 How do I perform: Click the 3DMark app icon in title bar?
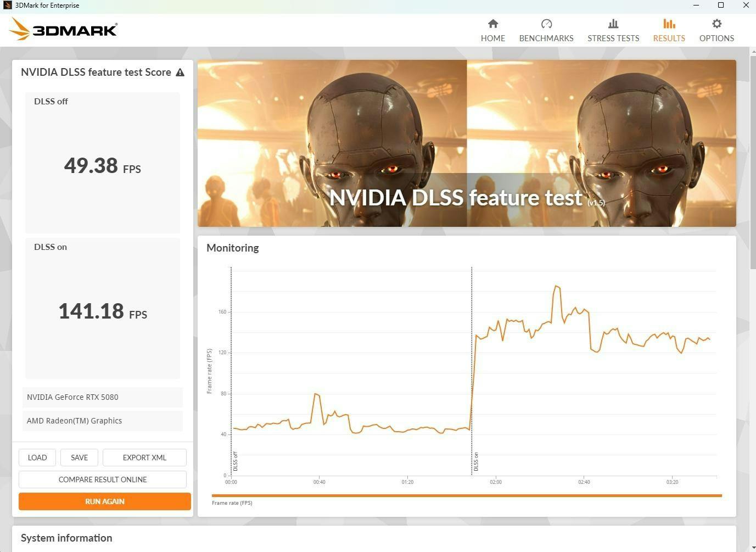7,5
